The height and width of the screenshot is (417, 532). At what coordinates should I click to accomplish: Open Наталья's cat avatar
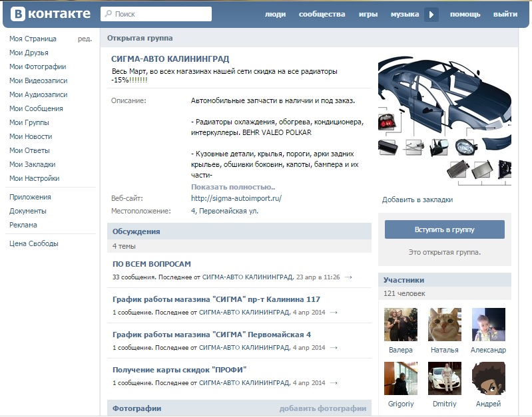tap(445, 325)
